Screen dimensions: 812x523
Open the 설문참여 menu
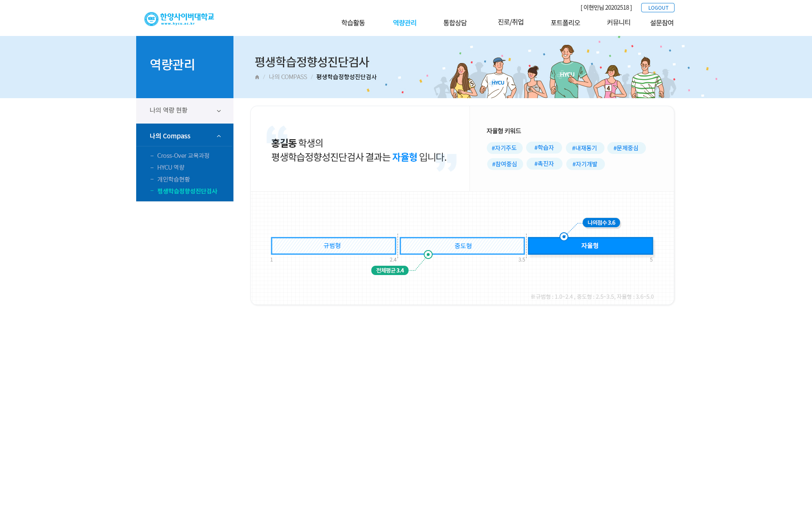(662, 23)
